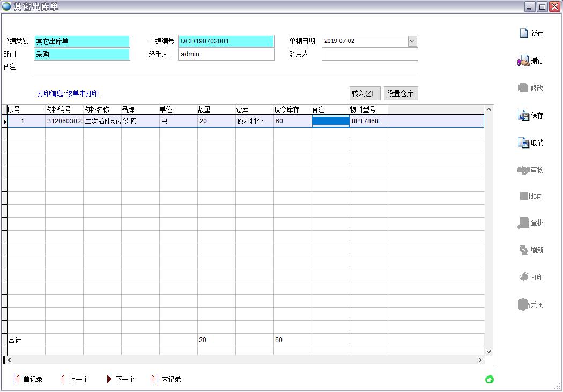Click the green status icon at bottom right
Screen dimensions: 563x392
[x=489, y=380]
